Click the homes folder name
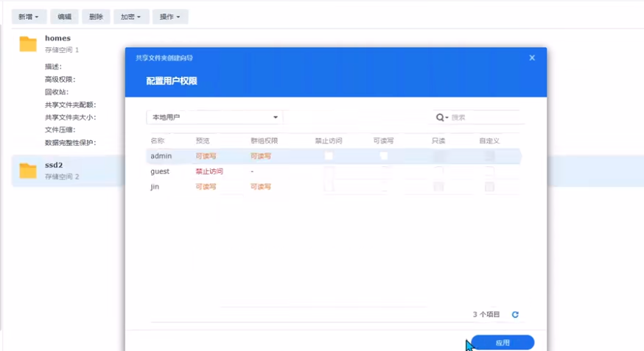644x351 pixels. pos(57,38)
